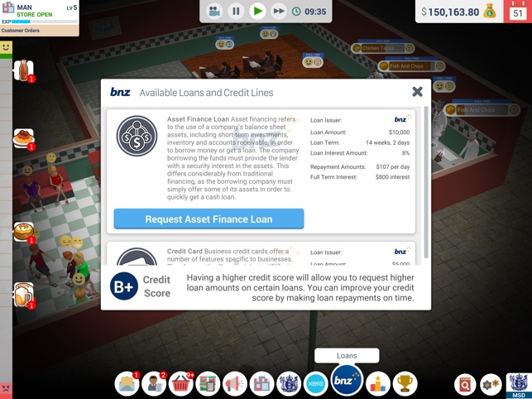This screenshot has height=399, width=532.
Task: Open the Xero accounting icon
Action: 315,384
